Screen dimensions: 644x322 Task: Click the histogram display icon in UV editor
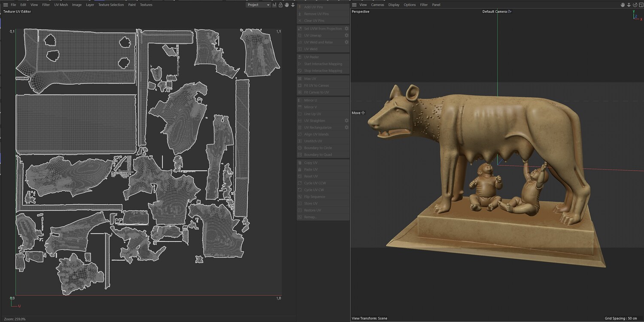pyautogui.click(x=274, y=5)
